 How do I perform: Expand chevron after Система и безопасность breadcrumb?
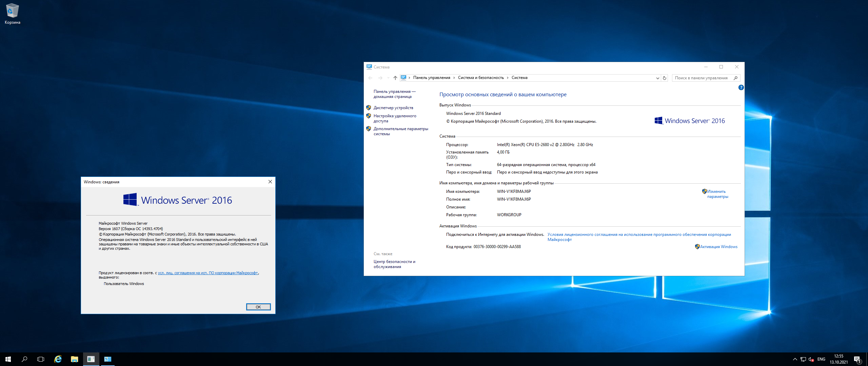(x=508, y=78)
